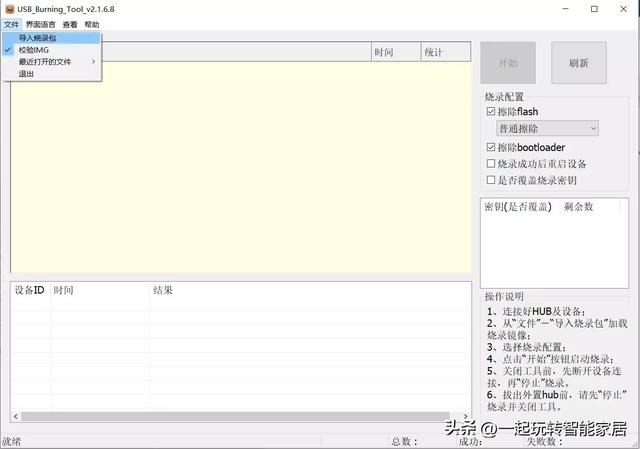Uncheck the 擦除bootloader checkbox
The height and width of the screenshot is (449, 640).
tap(491, 147)
